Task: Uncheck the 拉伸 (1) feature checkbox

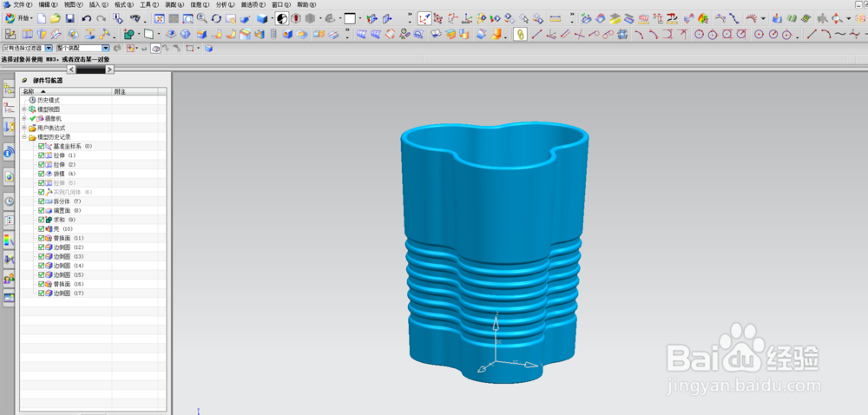Action: (x=42, y=155)
